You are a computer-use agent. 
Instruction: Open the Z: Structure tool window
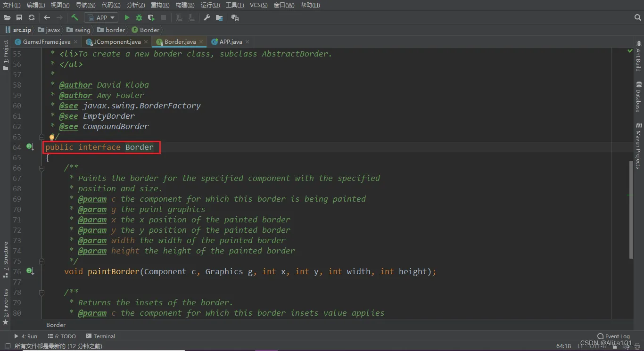(x=6, y=260)
